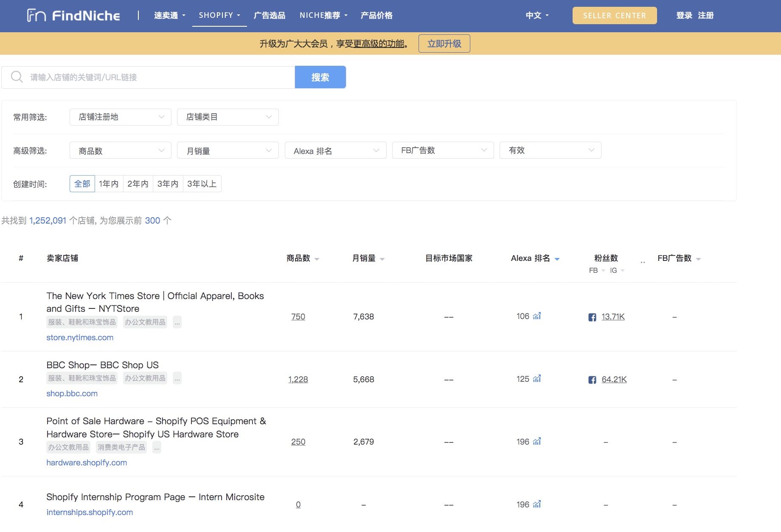
Task: Click Facebook icon in BBC Shop row
Action: 592,380
